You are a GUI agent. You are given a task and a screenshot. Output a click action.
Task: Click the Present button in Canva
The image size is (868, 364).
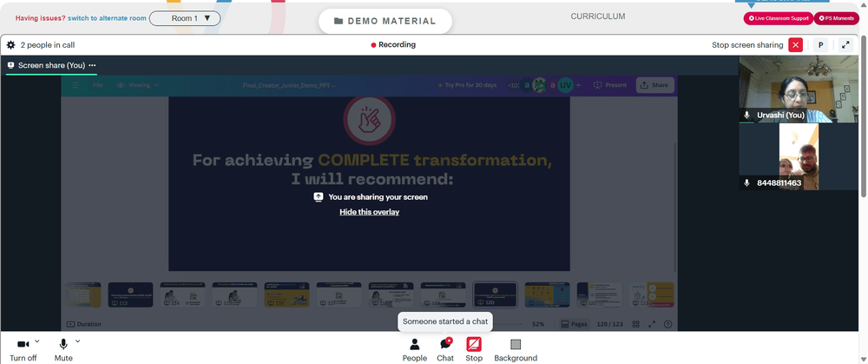[610, 85]
